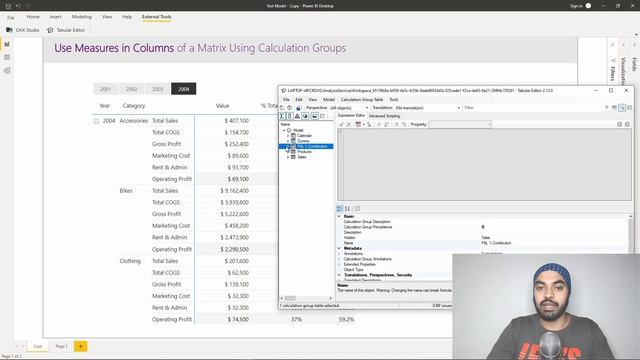Screen dimensions: 640x360
Task: Open Power BI Help ribbon tab
Action: pos(127,17)
